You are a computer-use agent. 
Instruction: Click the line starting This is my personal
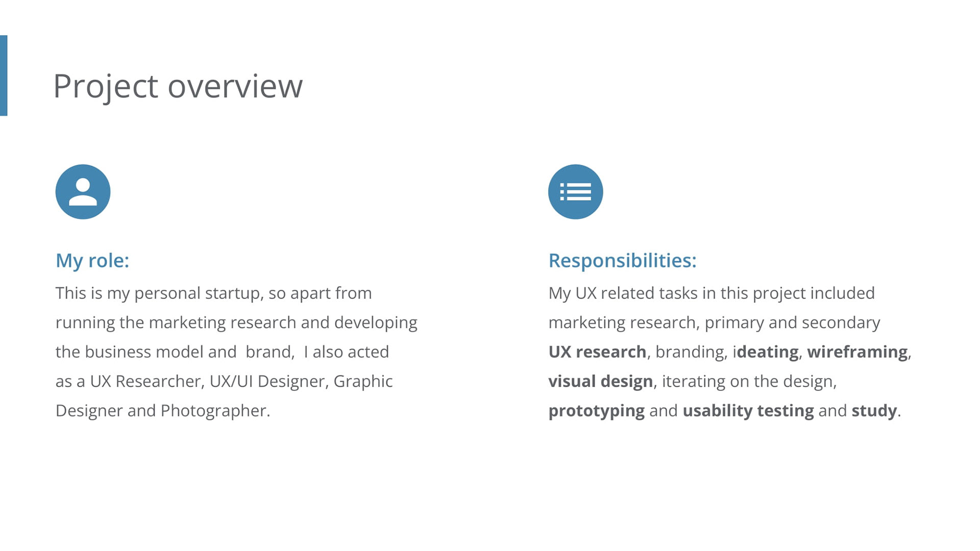(x=213, y=293)
